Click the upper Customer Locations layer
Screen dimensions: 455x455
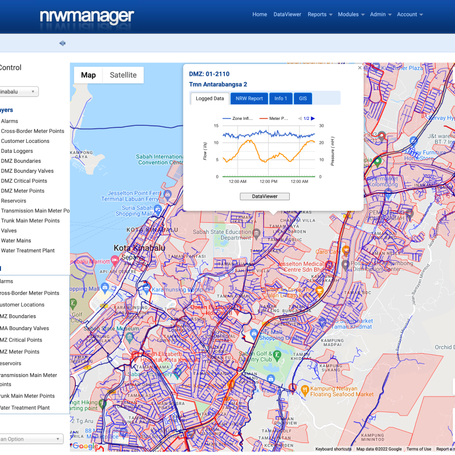(25, 141)
